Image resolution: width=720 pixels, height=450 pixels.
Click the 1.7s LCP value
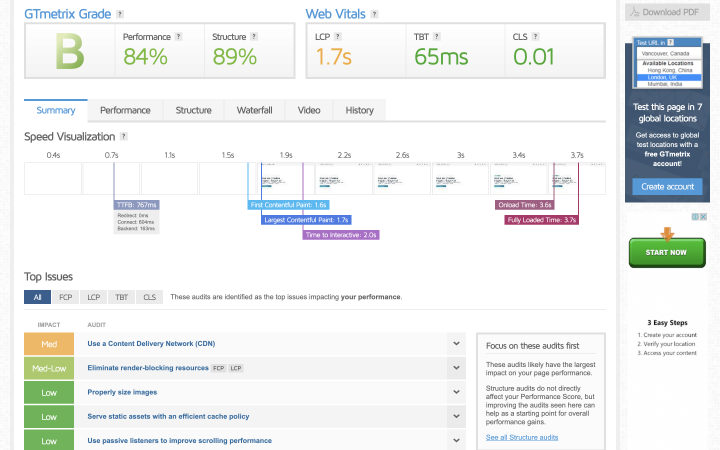point(333,57)
